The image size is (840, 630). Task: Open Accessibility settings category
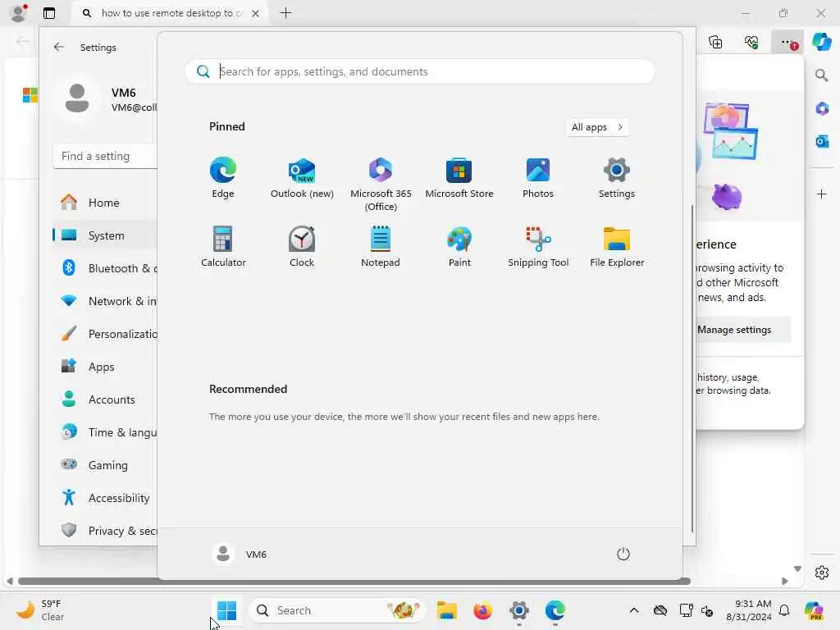pos(105,498)
